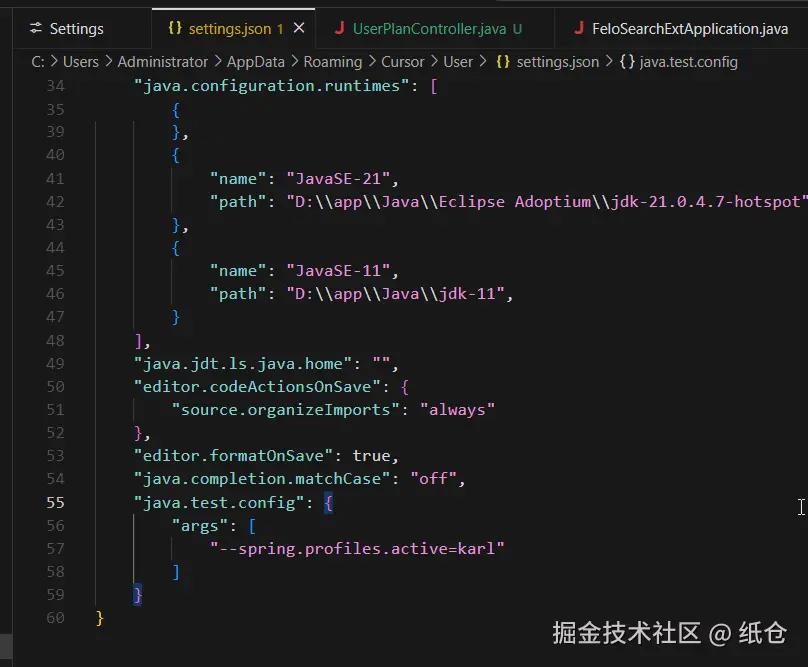Click the Java icon on FeloSearchExtApplication.java tab
Viewport: 808px width, 667px height.
point(579,28)
